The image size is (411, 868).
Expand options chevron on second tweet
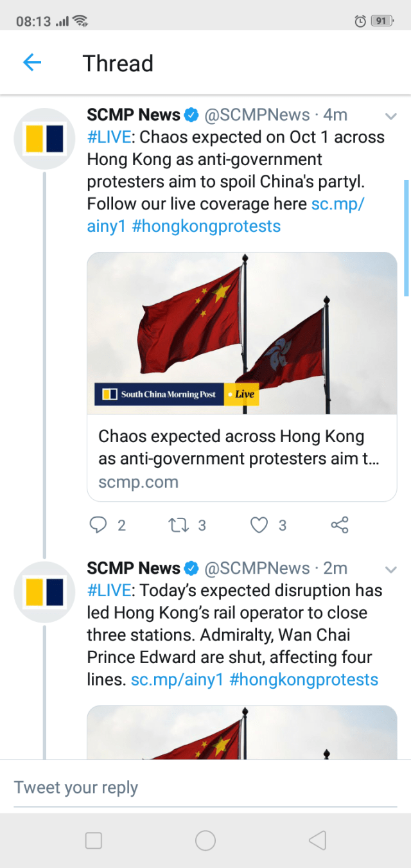pyautogui.click(x=390, y=569)
